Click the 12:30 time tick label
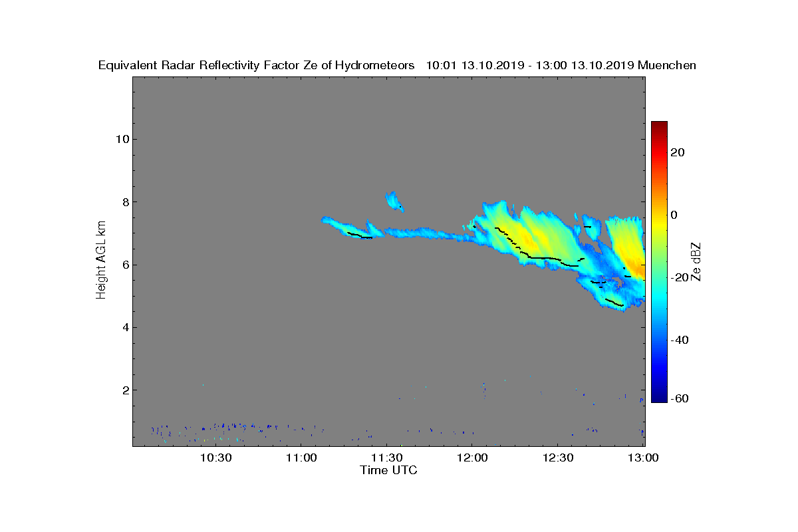 click(x=558, y=458)
